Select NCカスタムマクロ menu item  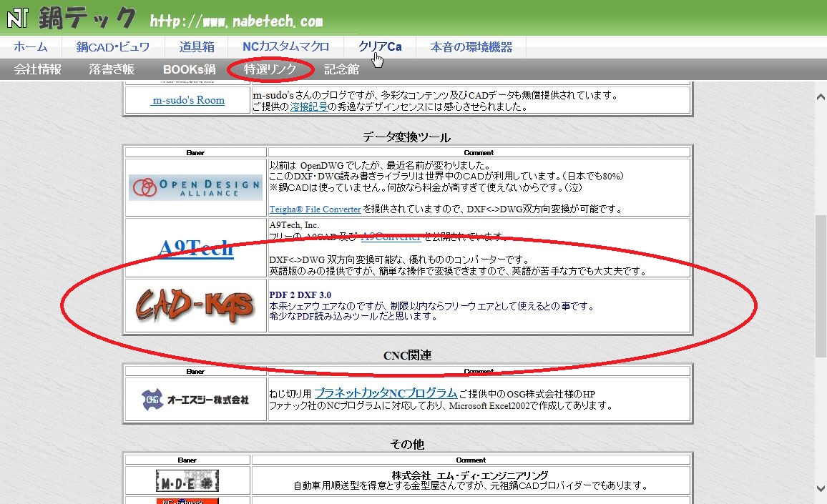tap(286, 46)
